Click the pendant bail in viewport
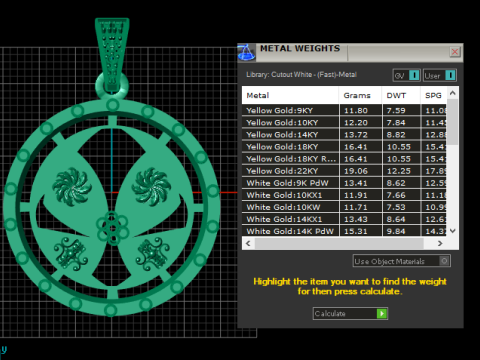 [x=112, y=55]
